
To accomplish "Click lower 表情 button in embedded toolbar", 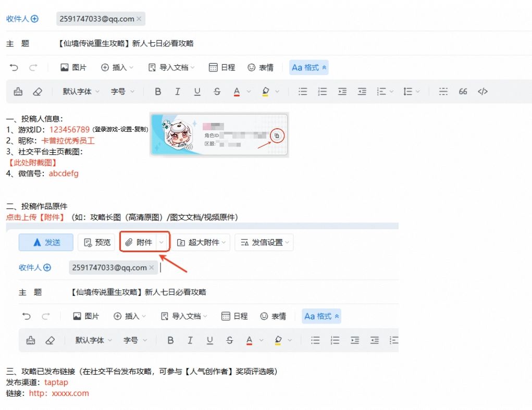I will click(273, 316).
